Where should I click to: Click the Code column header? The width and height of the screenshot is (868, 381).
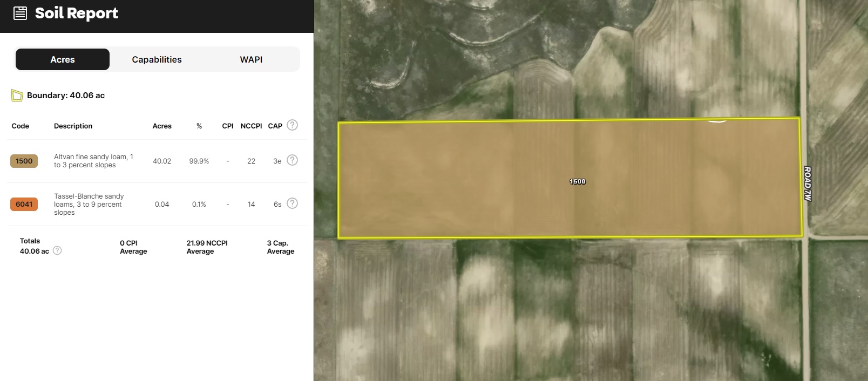pos(21,126)
